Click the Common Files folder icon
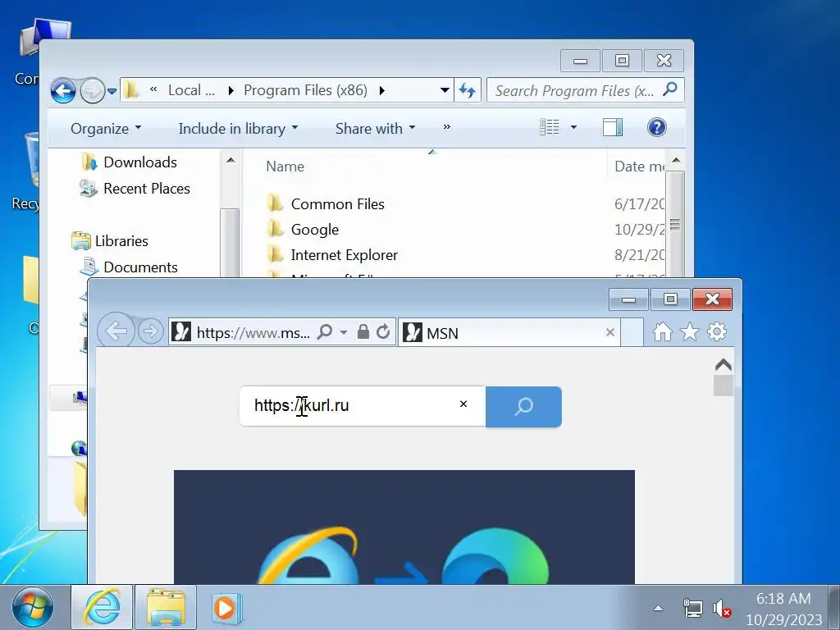This screenshot has height=630, width=840. (x=275, y=203)
